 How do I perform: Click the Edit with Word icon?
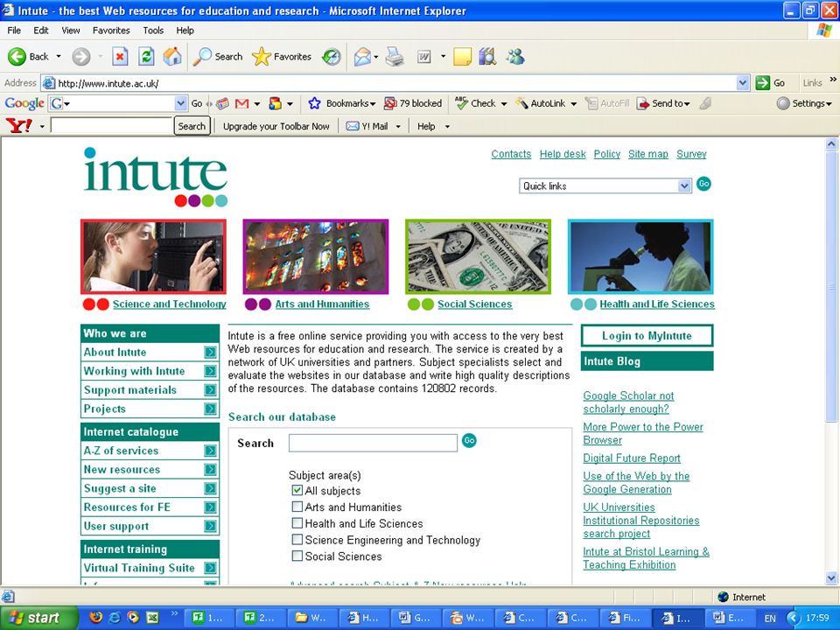coord(423,56)
